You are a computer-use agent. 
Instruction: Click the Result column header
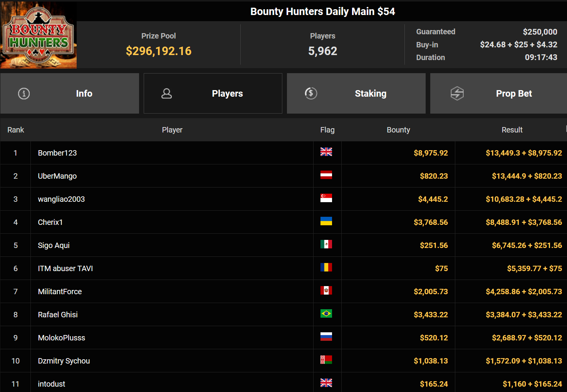point(512,130)
